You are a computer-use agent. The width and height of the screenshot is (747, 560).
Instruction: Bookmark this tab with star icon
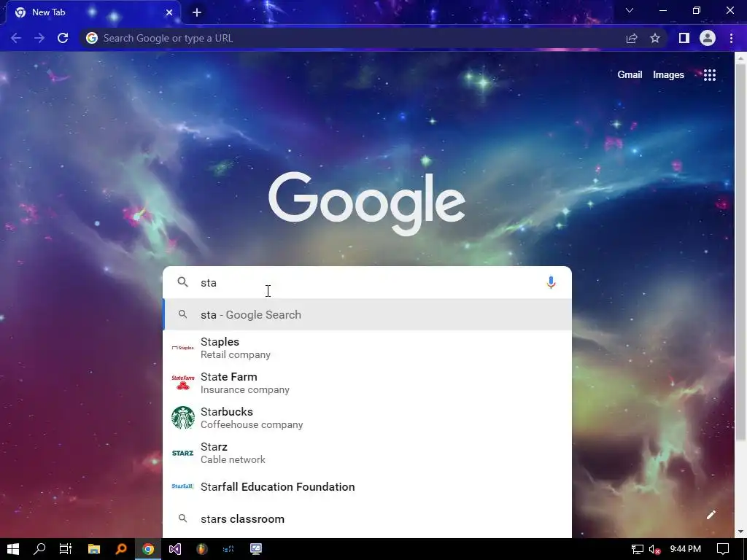(x=655, y=38)
